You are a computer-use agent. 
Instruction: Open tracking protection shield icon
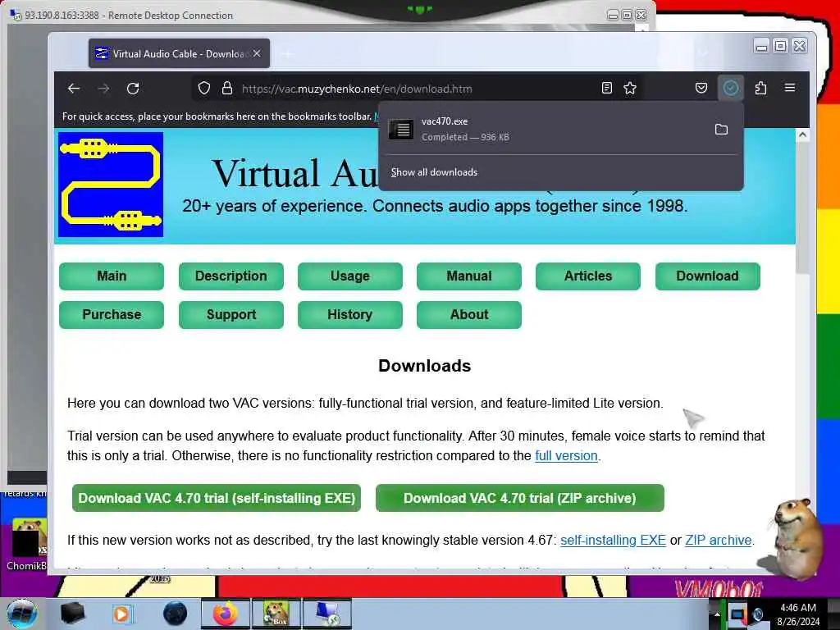click(x=204, y=89)
